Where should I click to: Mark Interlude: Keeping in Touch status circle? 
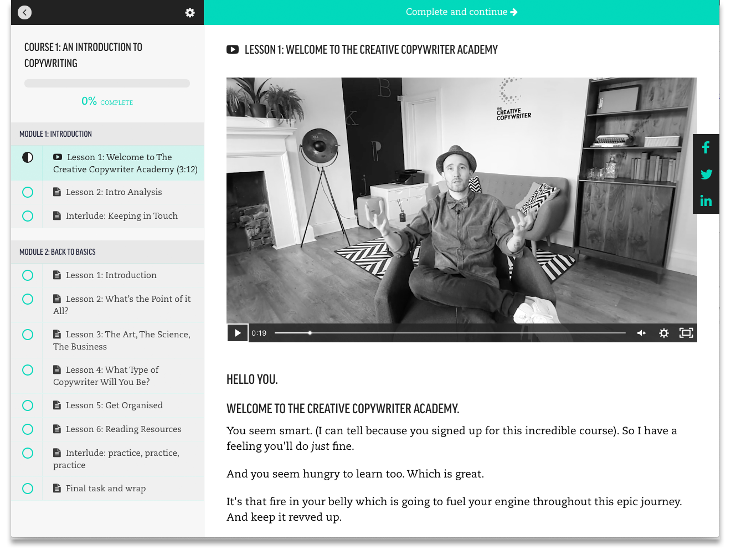click(28, 216)
